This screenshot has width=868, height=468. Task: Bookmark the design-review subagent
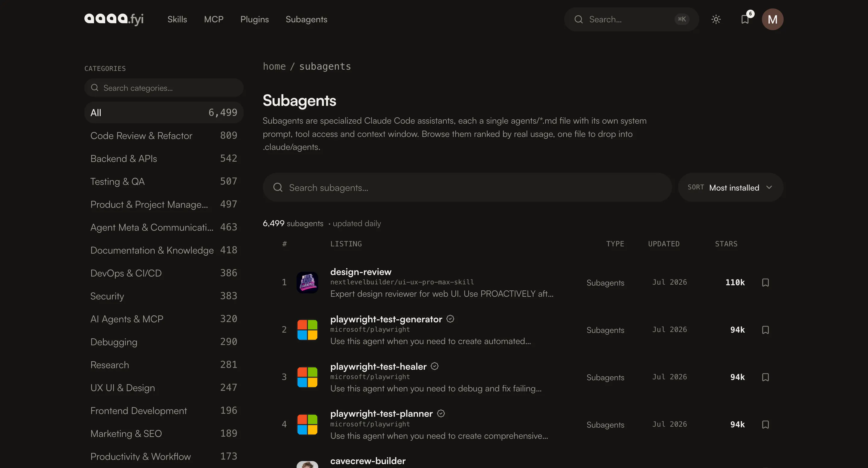coord(765,283)
